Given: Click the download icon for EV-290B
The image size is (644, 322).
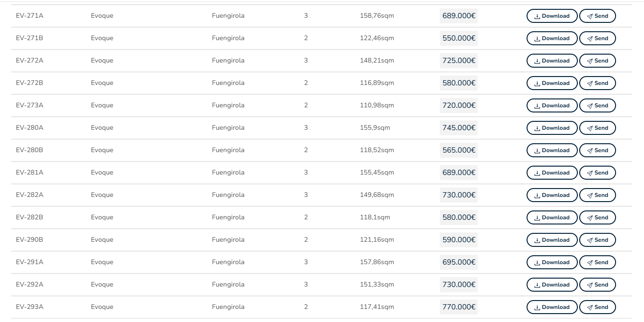Looking at the screenshot, I should [x=537, y=240].
